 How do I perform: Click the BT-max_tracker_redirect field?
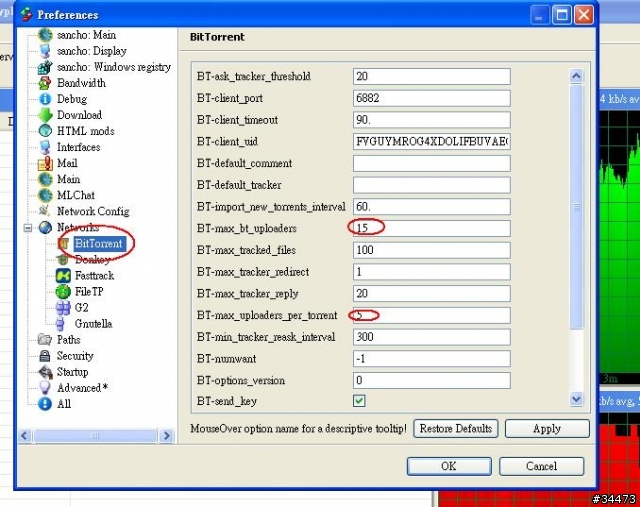(x=431, y=272)
